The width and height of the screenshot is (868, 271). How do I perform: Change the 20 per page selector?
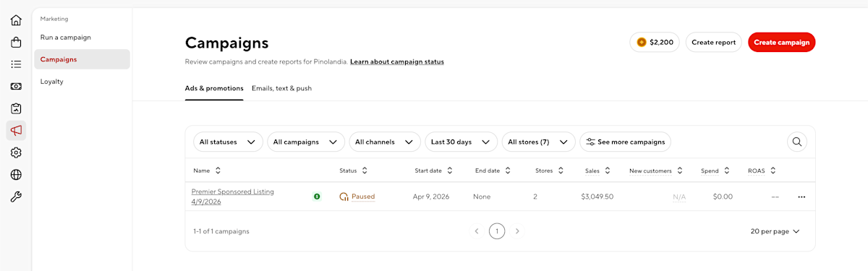[x=775, y=231]
